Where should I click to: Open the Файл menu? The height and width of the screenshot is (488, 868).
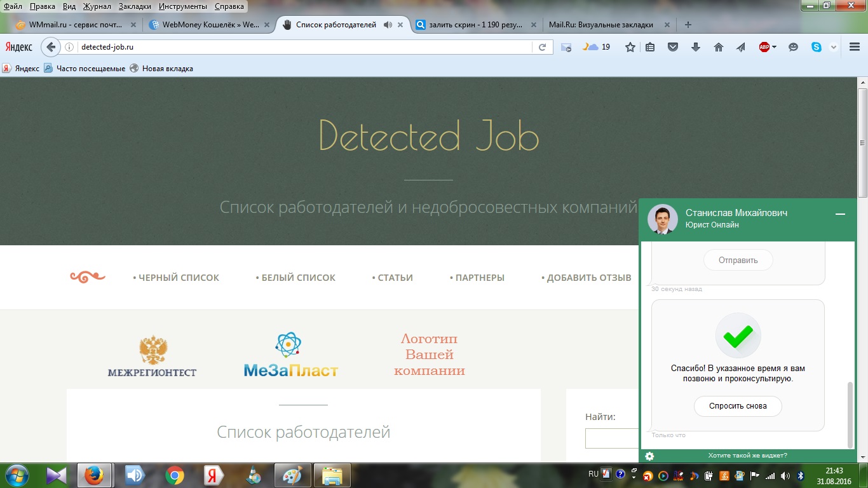point(13,6)
